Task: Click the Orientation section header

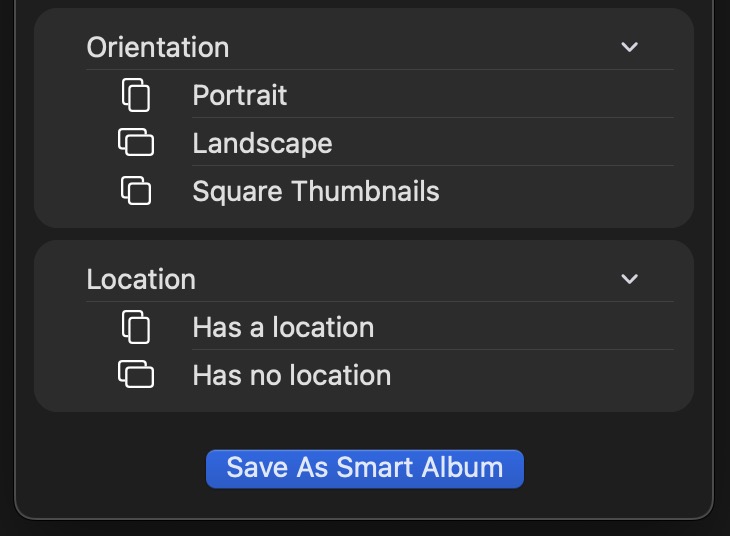Action: click(158, 47)
